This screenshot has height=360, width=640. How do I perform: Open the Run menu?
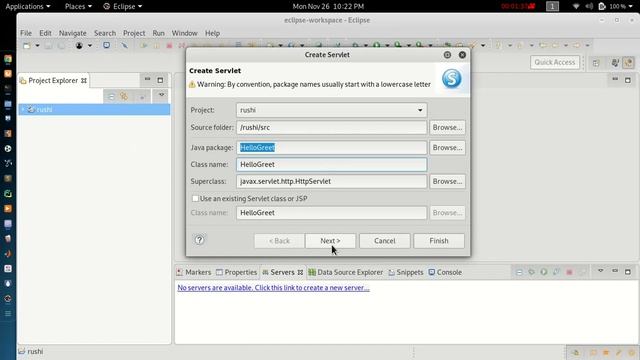pyautogui.click(x=158, y=33)
